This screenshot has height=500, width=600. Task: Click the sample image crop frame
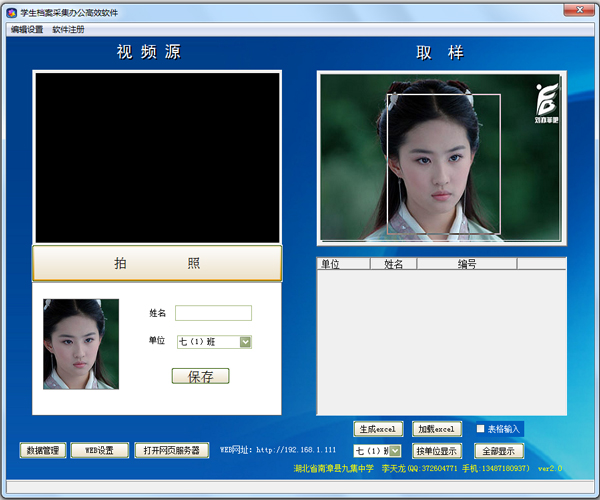coord(444,164)
